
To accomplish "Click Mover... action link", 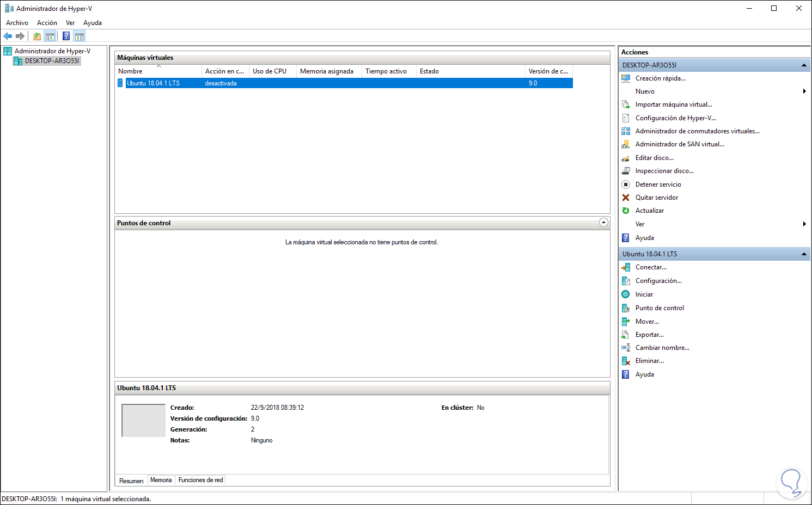I will [x=647, y=322].
